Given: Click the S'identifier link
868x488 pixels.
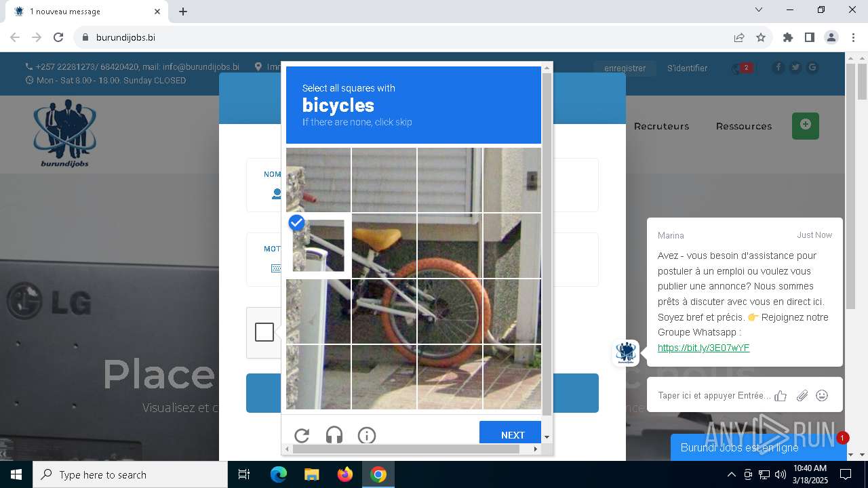Looking at the screenshot, I should pyautogui.click(x=687, y=68).
